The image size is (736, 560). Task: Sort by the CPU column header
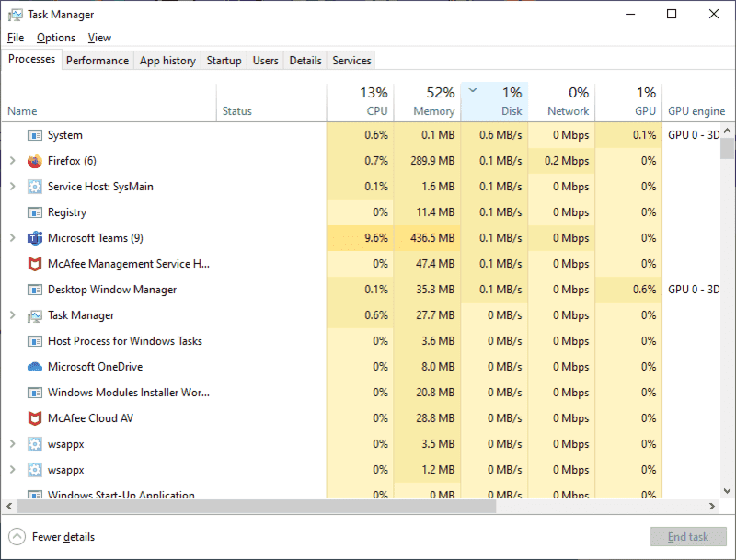[x=360, y=102]
